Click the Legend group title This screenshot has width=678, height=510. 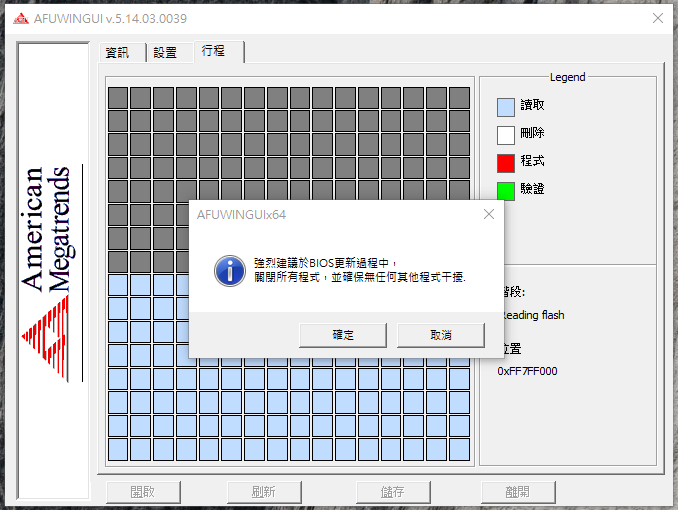[567, 77]
